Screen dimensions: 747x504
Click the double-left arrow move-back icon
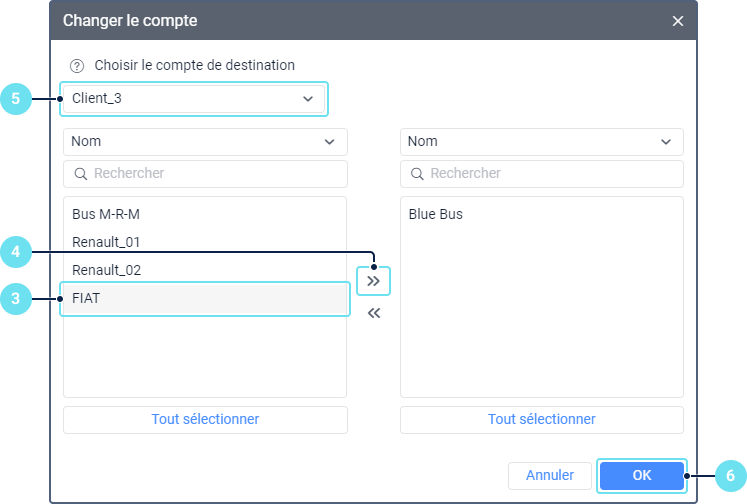point(374,313)
